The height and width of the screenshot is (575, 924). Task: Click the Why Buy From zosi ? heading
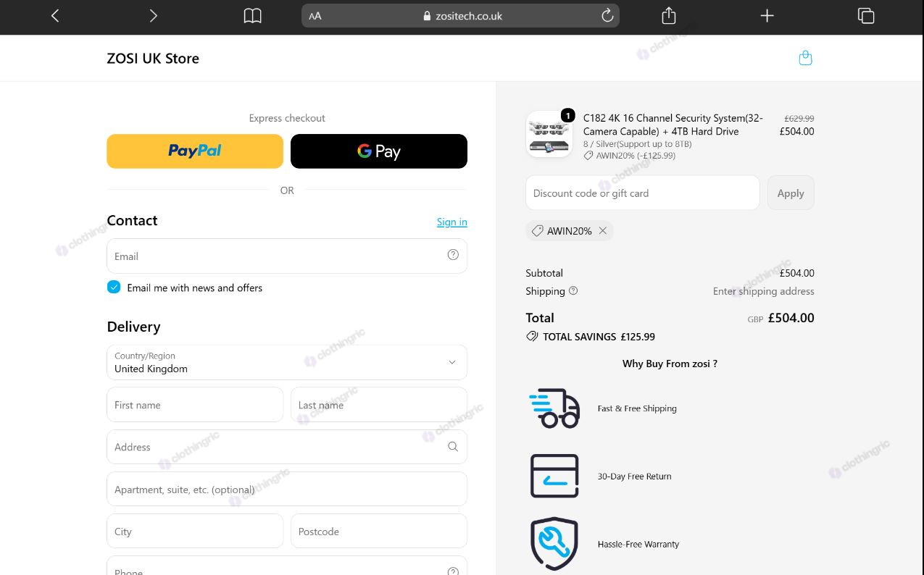tap(670, 364)
